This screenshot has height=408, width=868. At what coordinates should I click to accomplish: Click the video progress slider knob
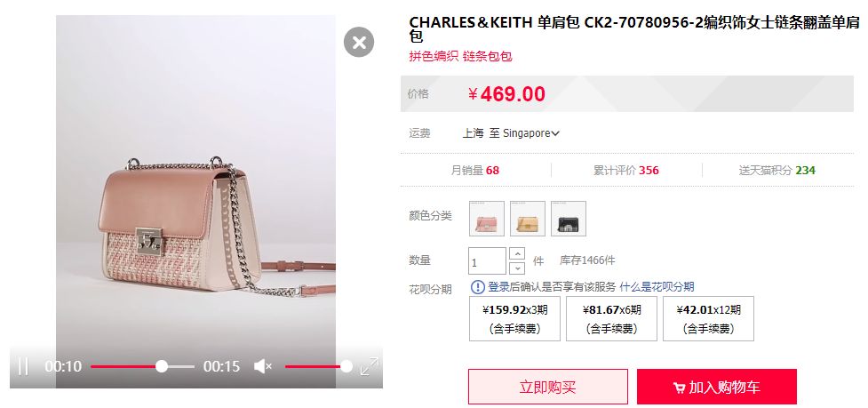tap(161, 366)
